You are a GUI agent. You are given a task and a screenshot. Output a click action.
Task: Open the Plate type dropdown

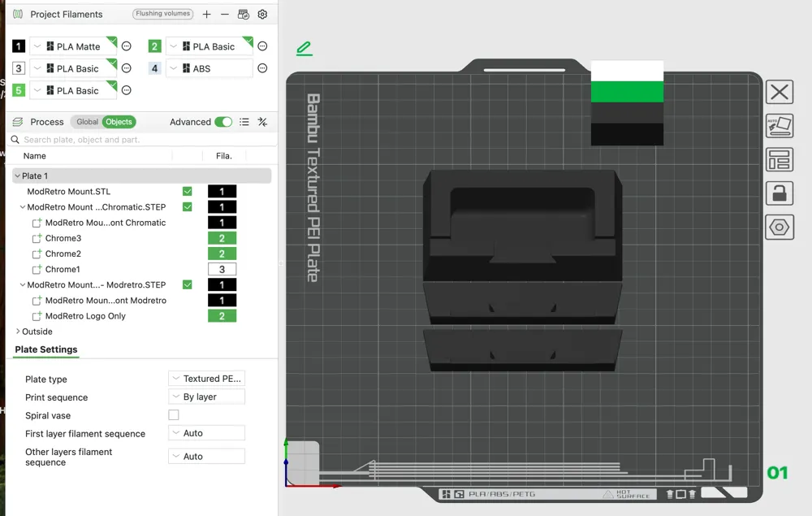point(206,378)
